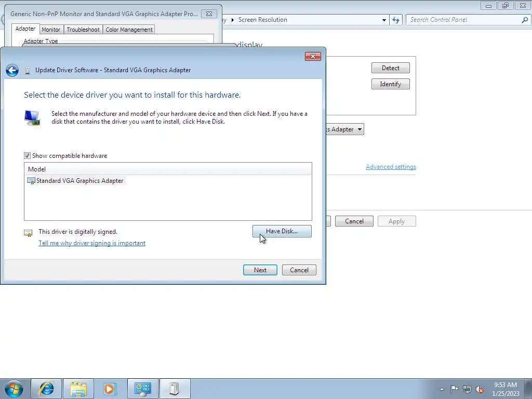This screenshot has height=399, width=532.
Task: Restore down the Control Panel window
Action: pos(505,5)
